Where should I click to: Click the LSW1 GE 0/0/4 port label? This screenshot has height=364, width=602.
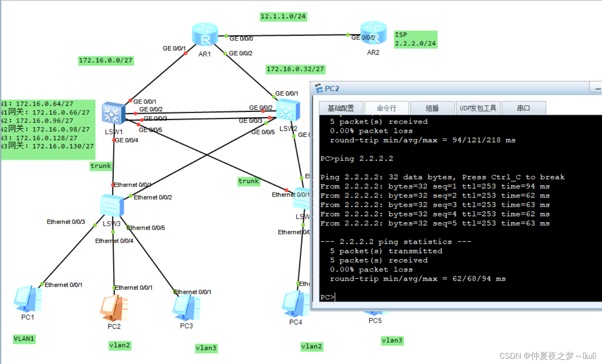point(126,140)
